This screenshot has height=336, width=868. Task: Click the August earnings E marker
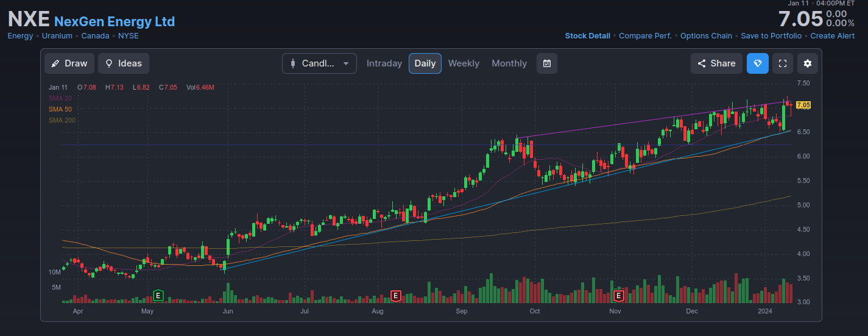click(x=395, y=296)
